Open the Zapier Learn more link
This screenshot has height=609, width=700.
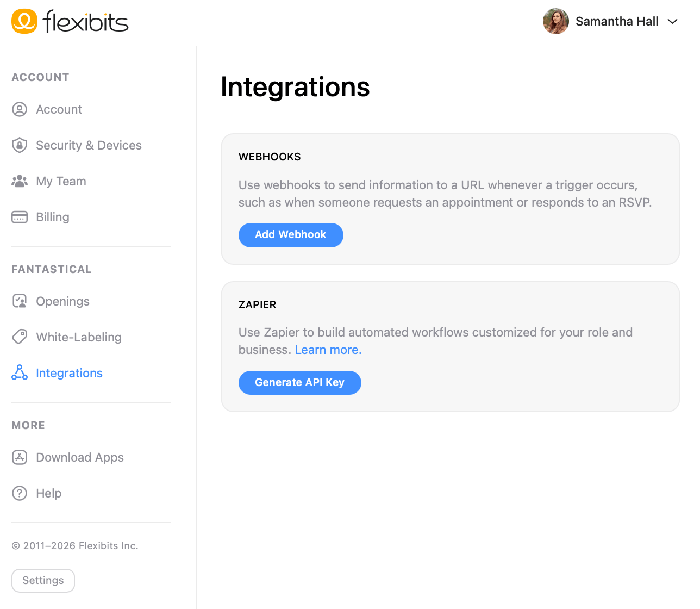pyautogui.click(x=328, y=350)
